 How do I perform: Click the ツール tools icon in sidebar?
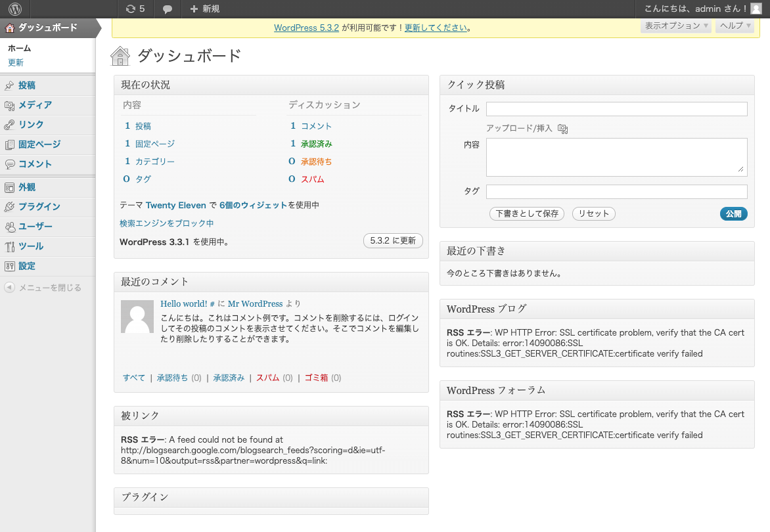(9, 246)
